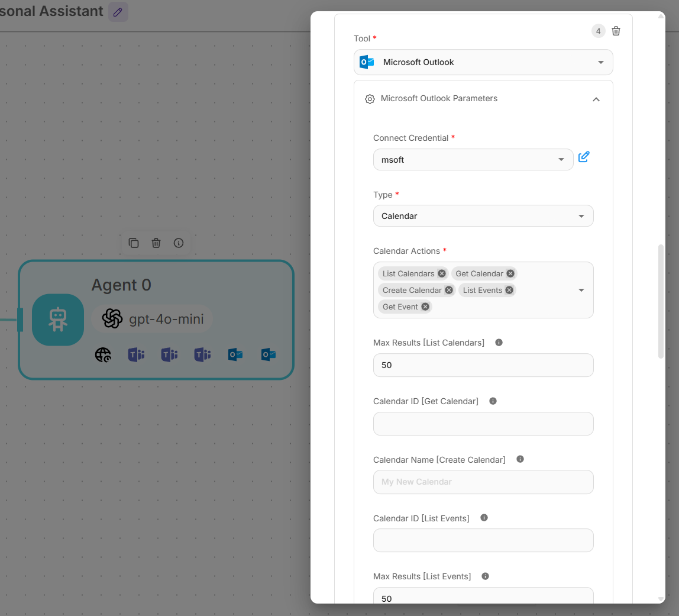Click the edit pencil beside the title
Screen dimensions: 679x616
click(118, 12)
